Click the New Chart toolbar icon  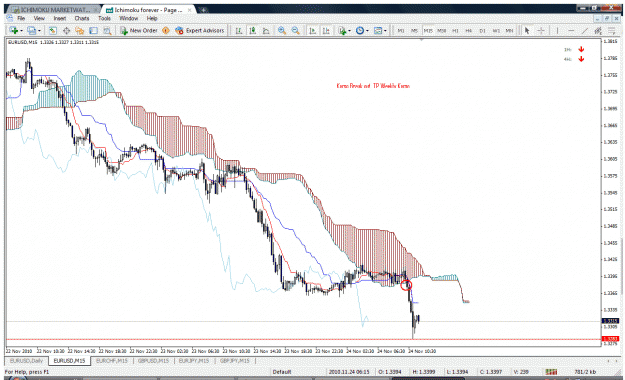(x=14, y=30)
